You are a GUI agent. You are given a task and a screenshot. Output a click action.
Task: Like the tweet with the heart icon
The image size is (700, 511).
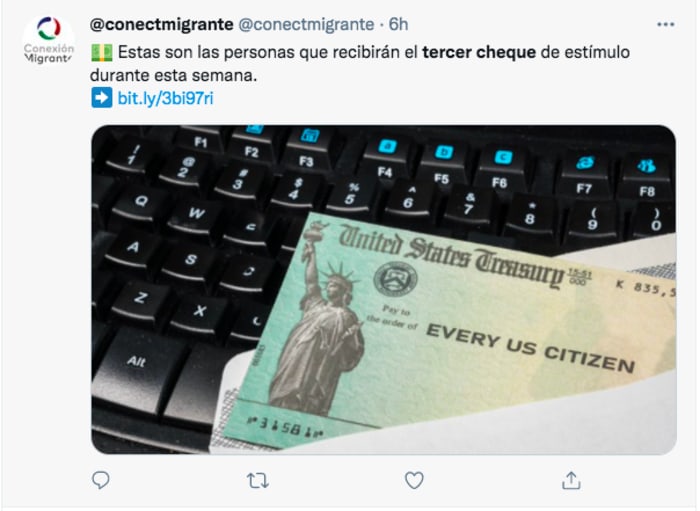pyautogui.click(x=414, y=481)
